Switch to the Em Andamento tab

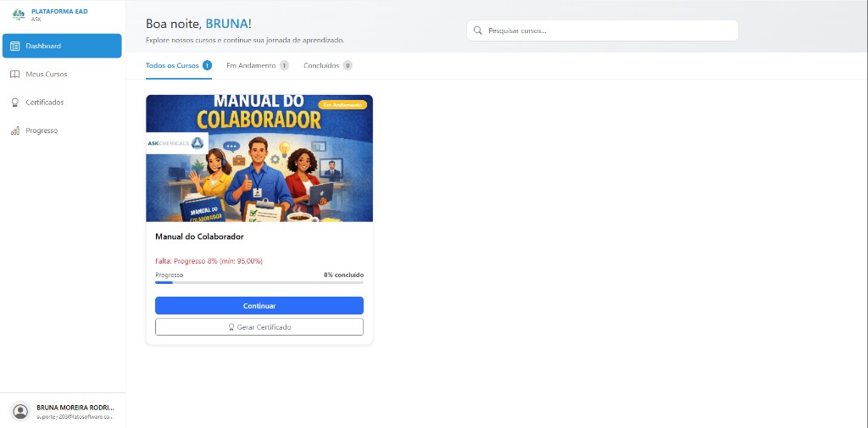pyautogui.click(x=258, y=65)
